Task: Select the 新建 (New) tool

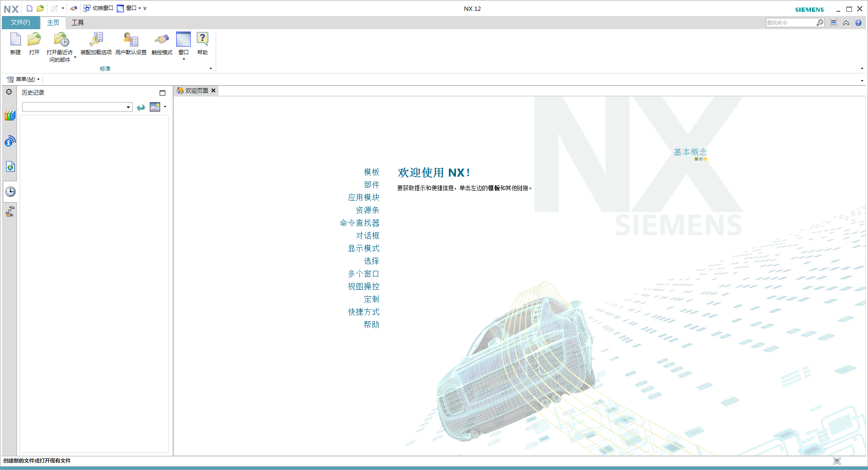Action: click(15, 45)
